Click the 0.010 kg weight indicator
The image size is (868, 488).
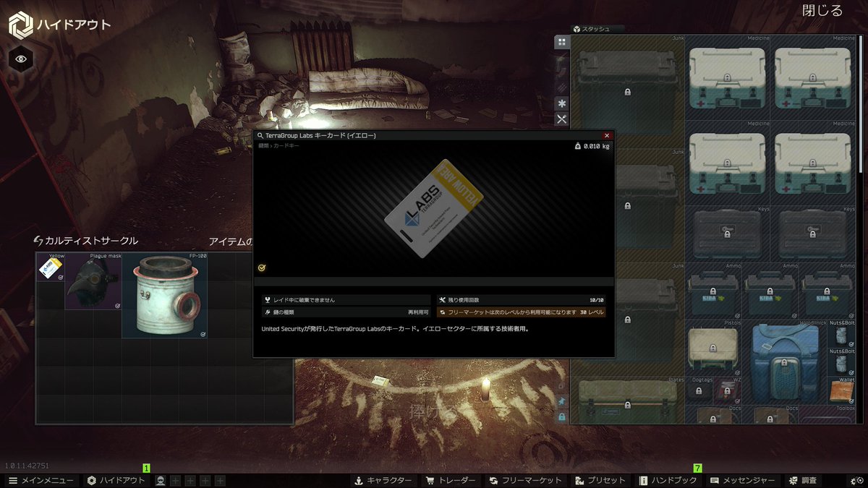(592, 146)
